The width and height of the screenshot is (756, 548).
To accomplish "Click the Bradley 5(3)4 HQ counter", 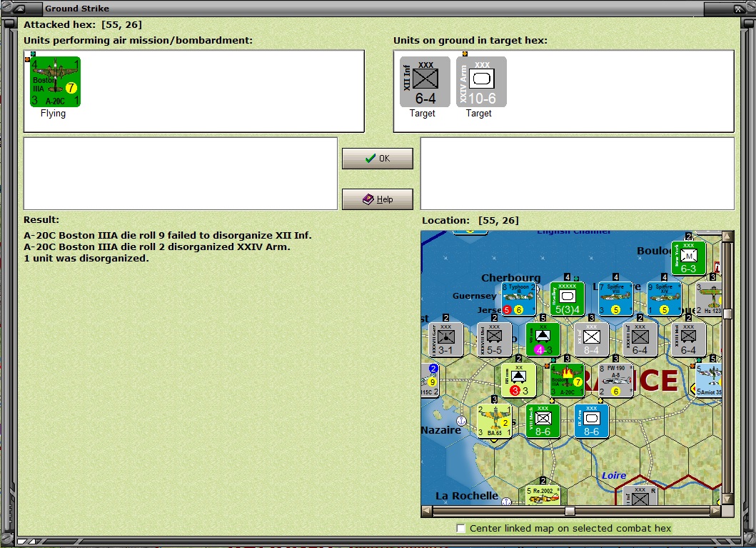I will point(567,299).
